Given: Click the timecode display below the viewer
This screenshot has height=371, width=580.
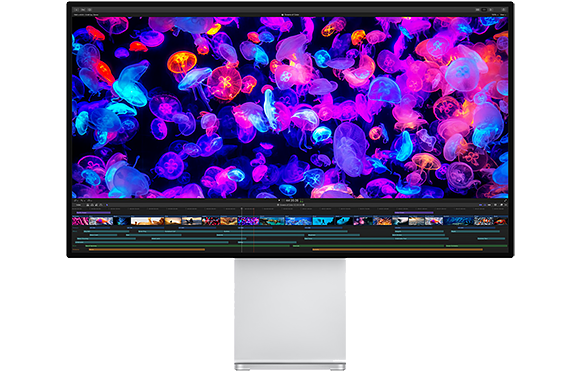Looking at the screenshot, I should 292,200.
